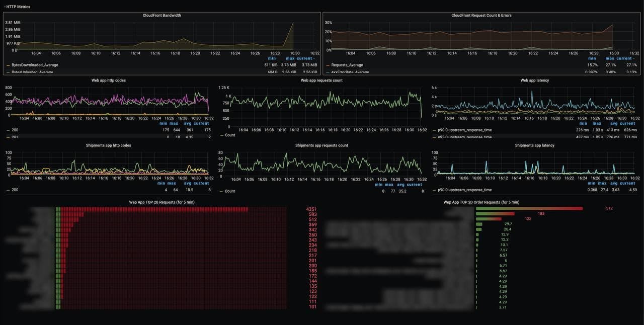
Task: Click current sort header in CloudFront errors legend
Action: [625, 58]
